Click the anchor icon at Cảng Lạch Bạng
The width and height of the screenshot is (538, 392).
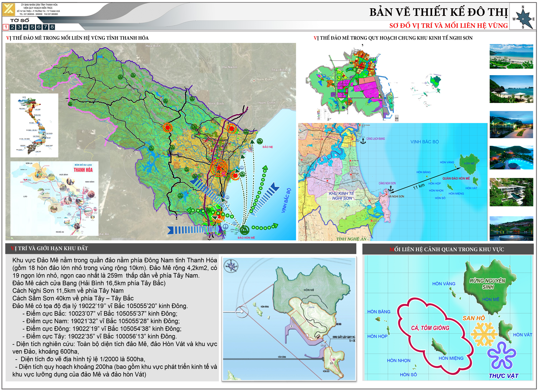[363, 141]
